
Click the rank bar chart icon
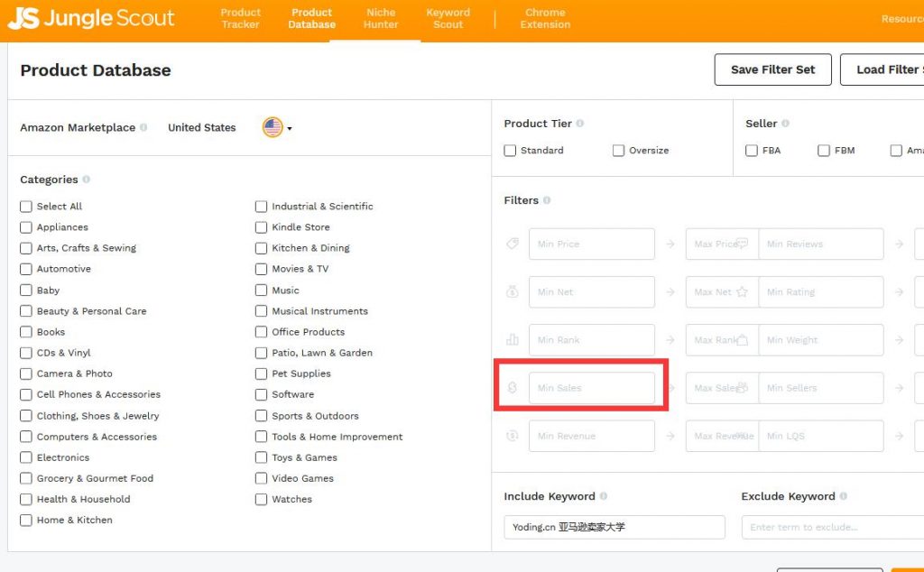[513, 340]
